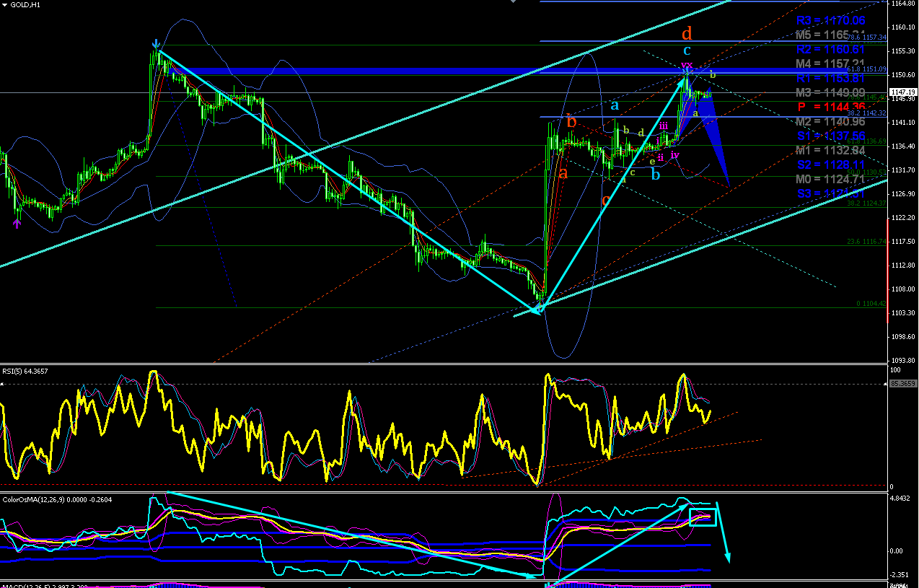
Task: Click 1108.00 on the price axis
Action: point(903,289)
